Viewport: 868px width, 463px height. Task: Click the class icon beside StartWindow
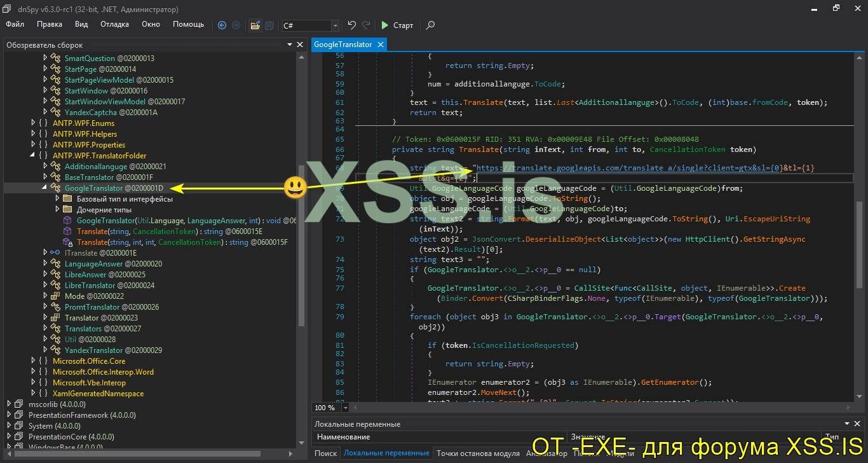click(x=55, y=90)
